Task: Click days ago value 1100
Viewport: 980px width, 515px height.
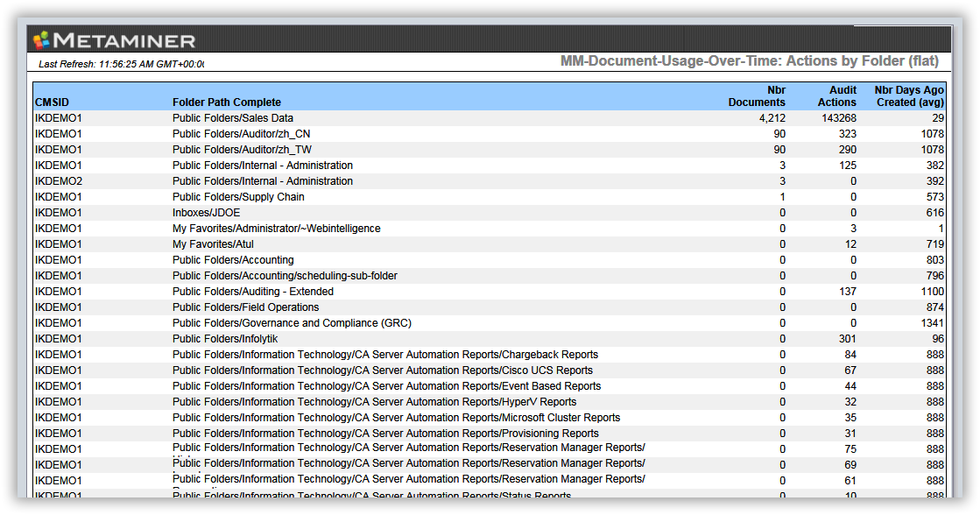Action: [933, 292]
